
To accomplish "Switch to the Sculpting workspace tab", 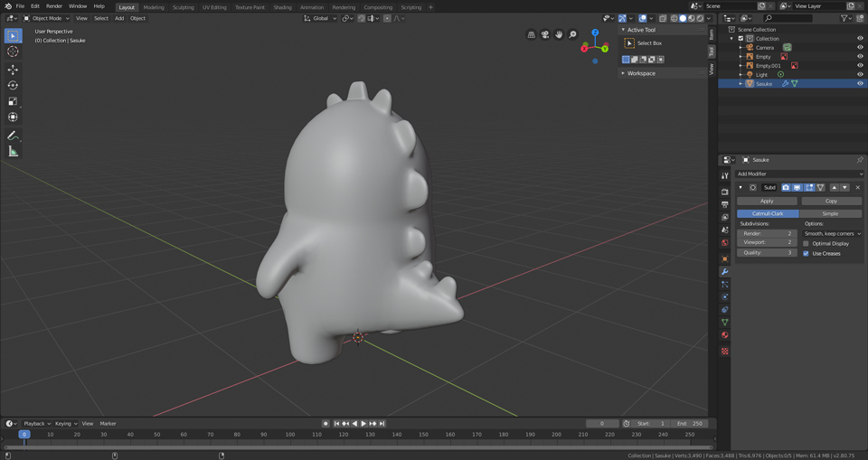I will [x=184, y=7].
